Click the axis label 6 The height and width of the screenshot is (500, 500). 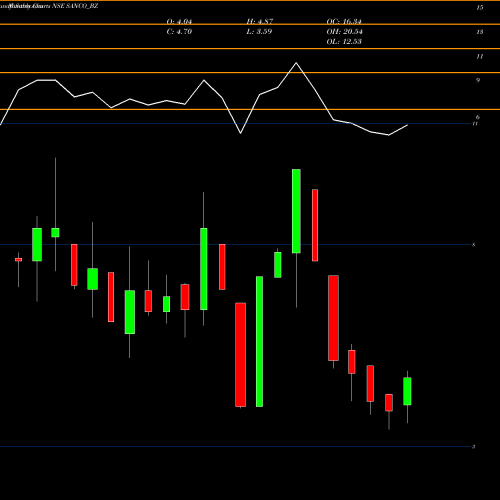click(478, 117)
